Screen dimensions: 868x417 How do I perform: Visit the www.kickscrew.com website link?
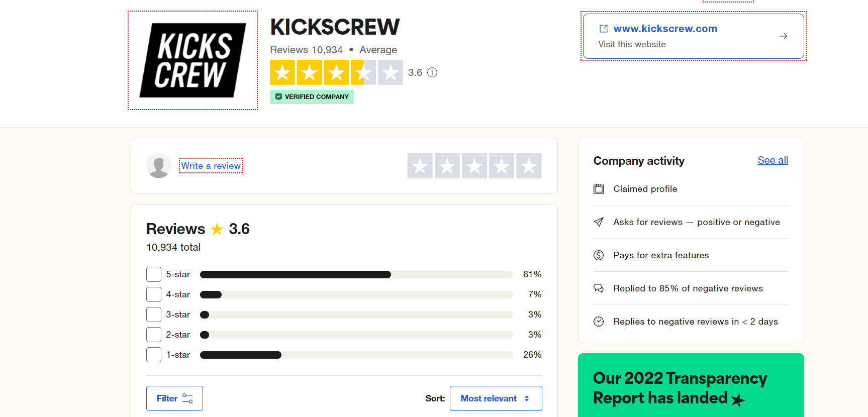[665, 29]
